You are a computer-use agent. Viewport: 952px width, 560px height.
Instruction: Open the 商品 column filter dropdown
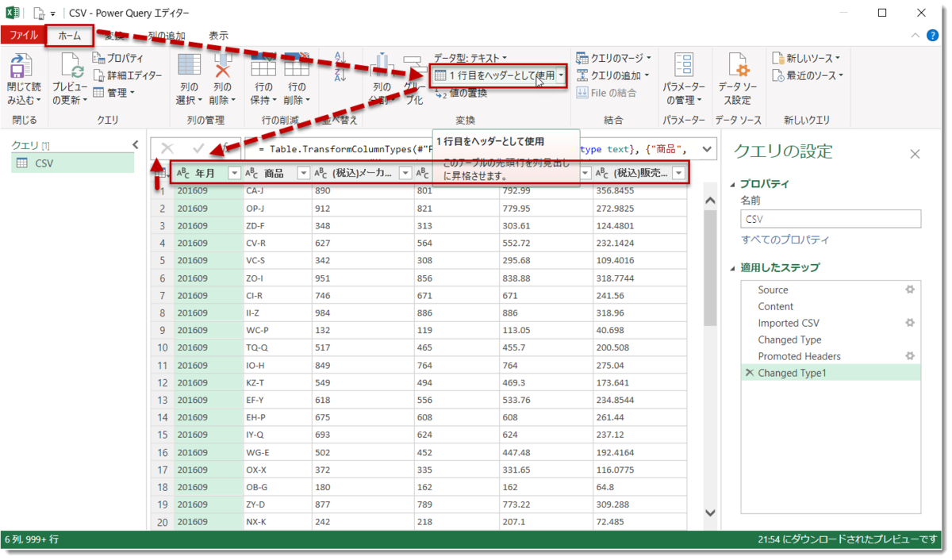point(303,173)
